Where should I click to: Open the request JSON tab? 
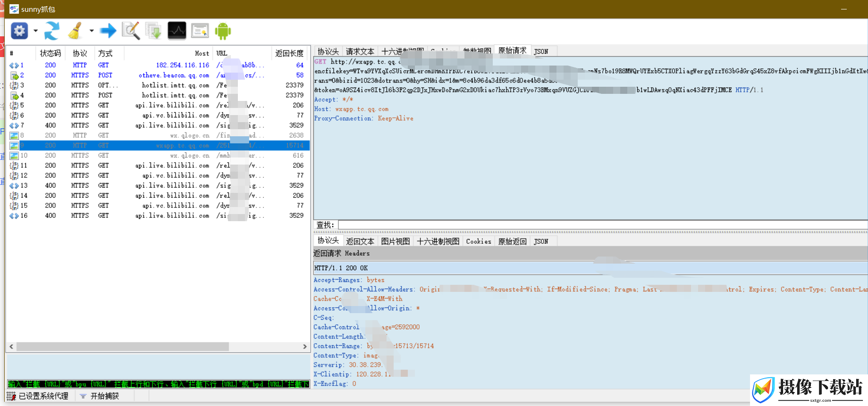pyautogui.click(x=541, y=51)
